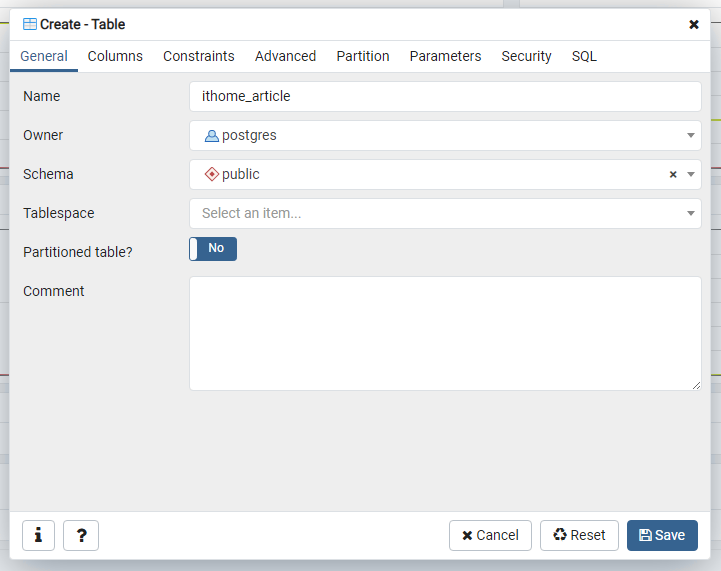Click the postgres user icon in Owner
This screenshot has height=571, width=721.
(212, 136)
